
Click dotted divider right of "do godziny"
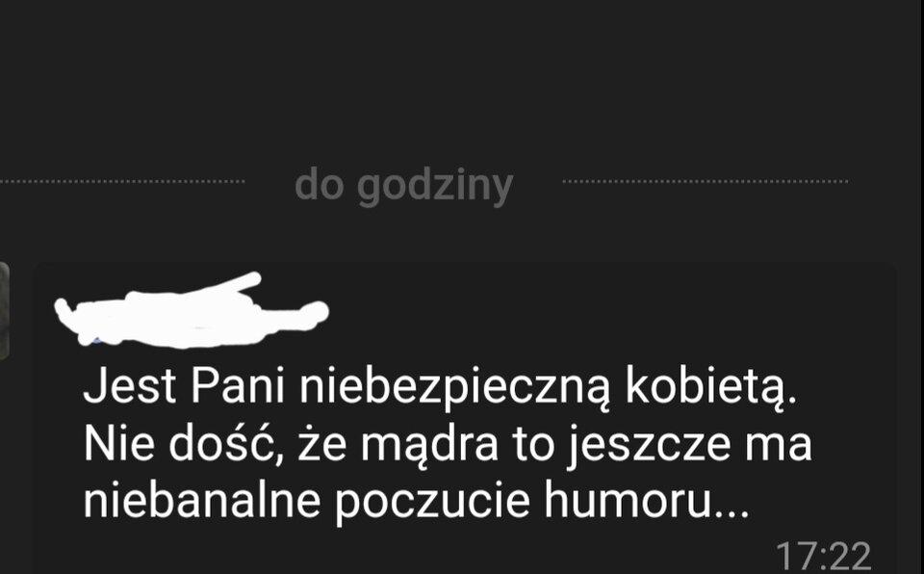coord(706,182)
